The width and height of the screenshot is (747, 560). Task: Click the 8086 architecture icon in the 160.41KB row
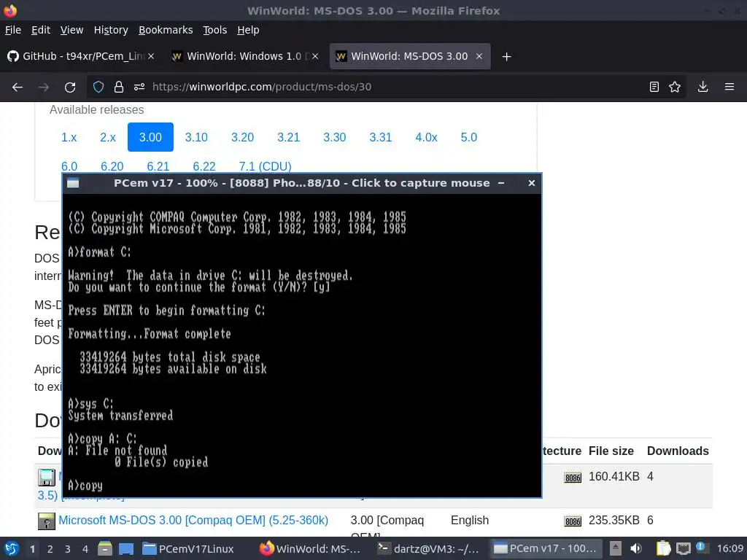pyautogui.click(x=573, y=478)
